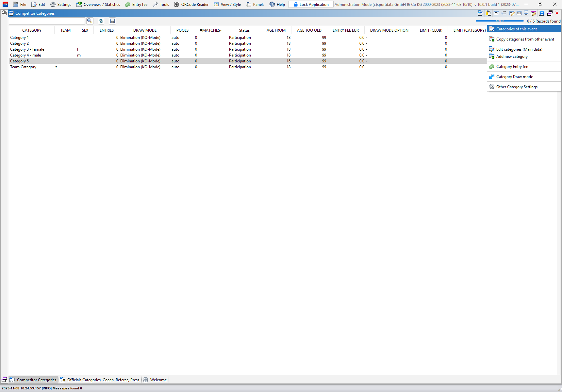Switch to the Welcome tab

tap(155, 380)
